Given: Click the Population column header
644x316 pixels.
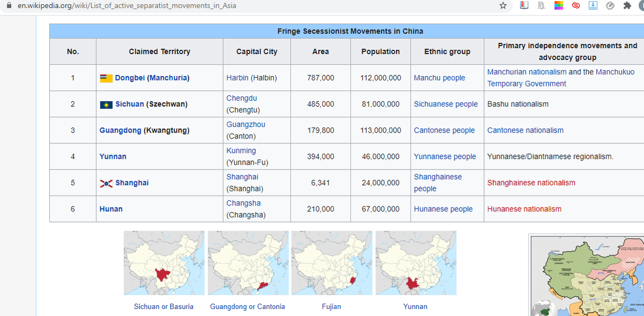Looking at the screenshot, I should pos(380,52).
